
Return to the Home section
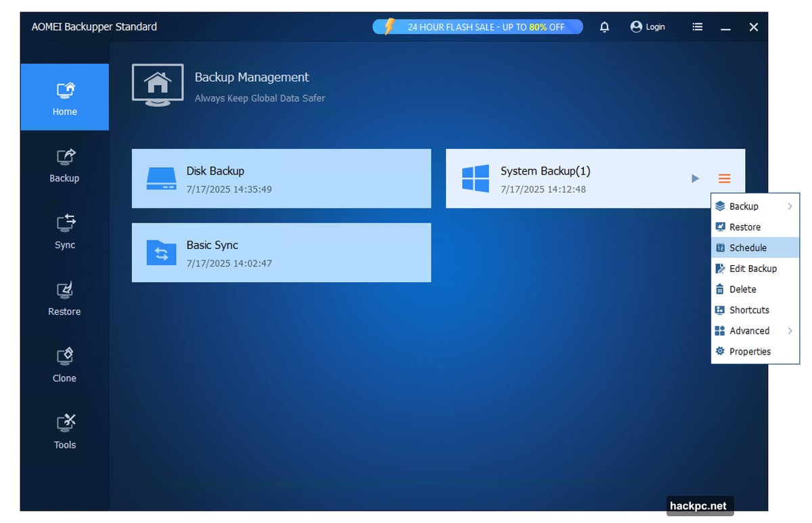tap(64, 97)
